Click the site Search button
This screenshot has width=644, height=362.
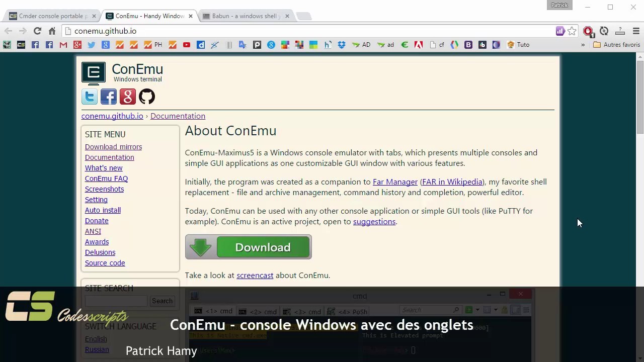(x=162, y=301)
